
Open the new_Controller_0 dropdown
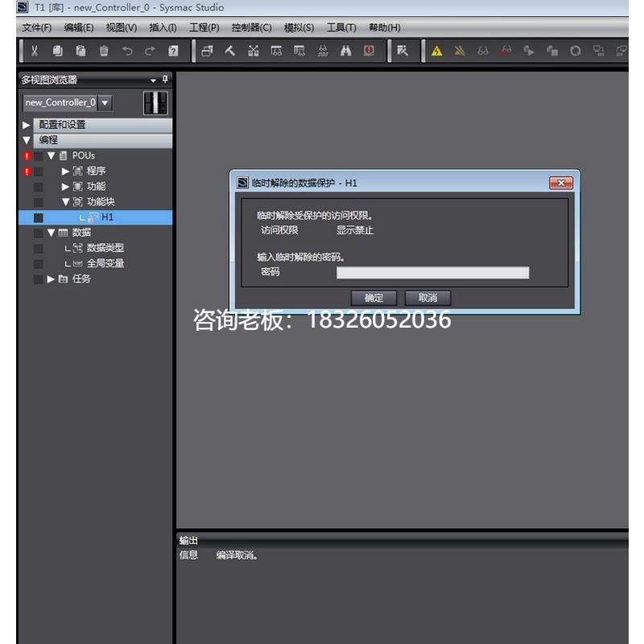tap(103, 102)
